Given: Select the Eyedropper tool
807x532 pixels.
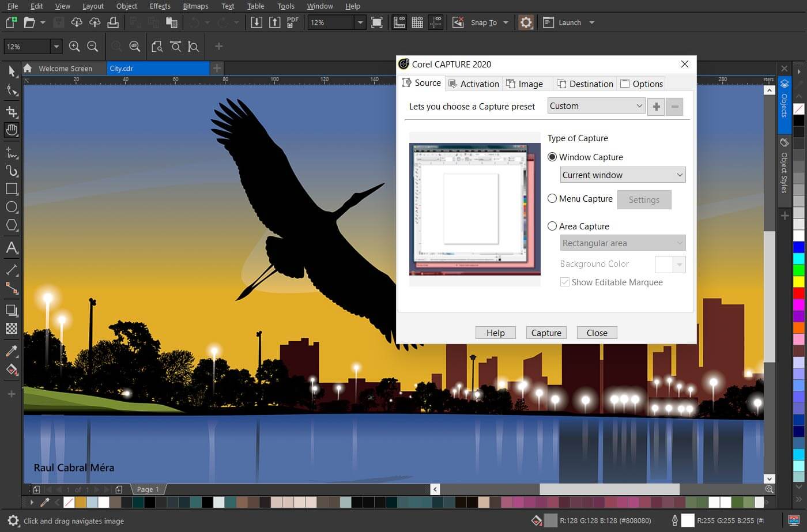Looking at the screenshot, I should (x=12, y=351).
